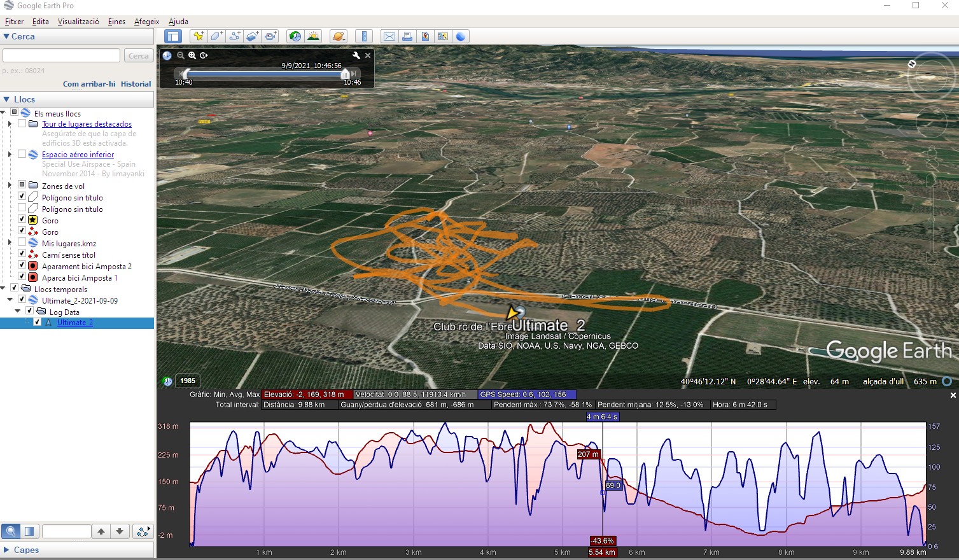Uncheck the Camí sense títol checkbox

coord(22,254)
